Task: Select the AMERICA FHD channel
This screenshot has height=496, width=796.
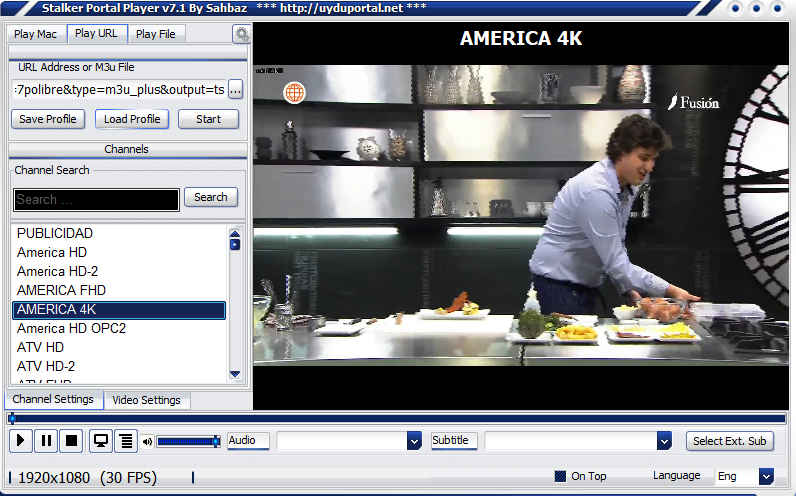Action: tap(119, 290)
